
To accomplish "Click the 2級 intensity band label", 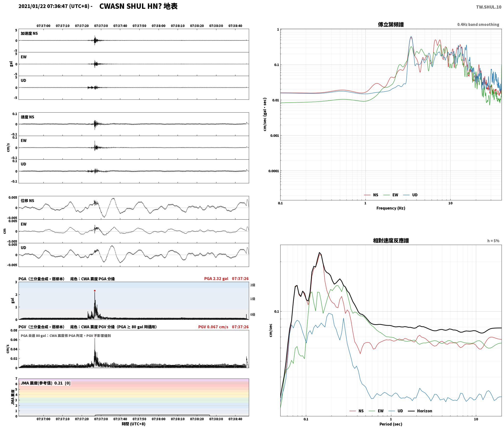I will pos(253,285).
